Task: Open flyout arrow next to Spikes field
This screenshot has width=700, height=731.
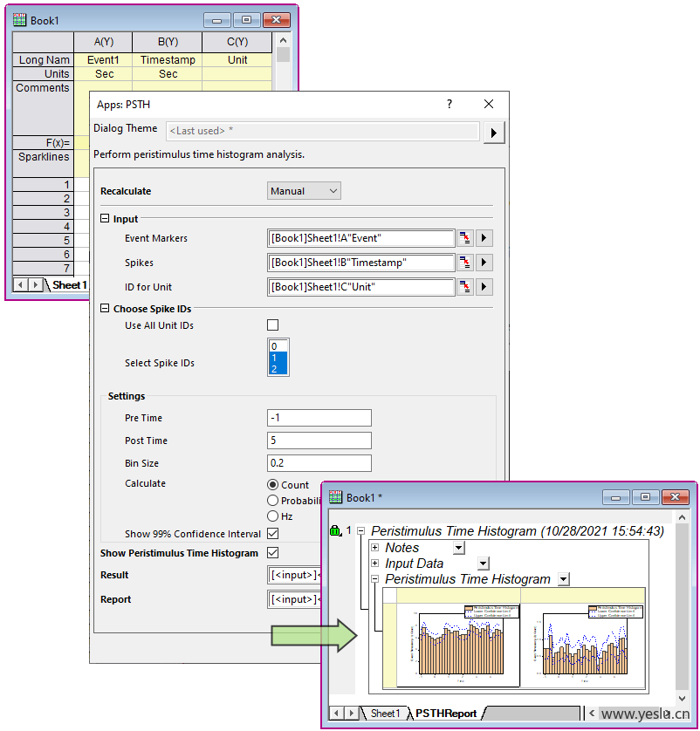Action: [484, 263]
